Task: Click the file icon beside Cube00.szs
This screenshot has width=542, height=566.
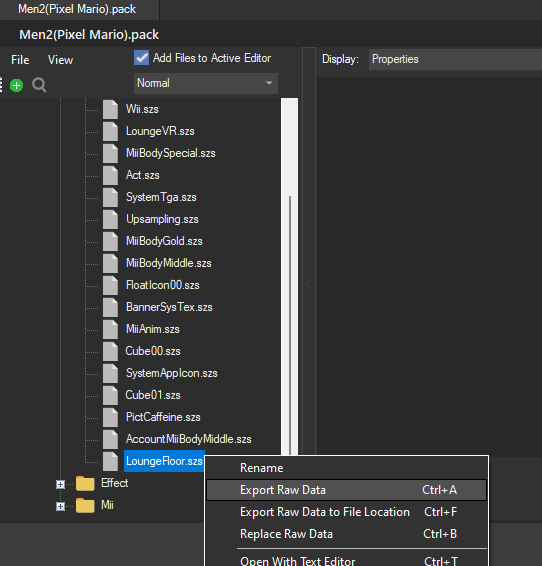Action: (x=110, y=351)
